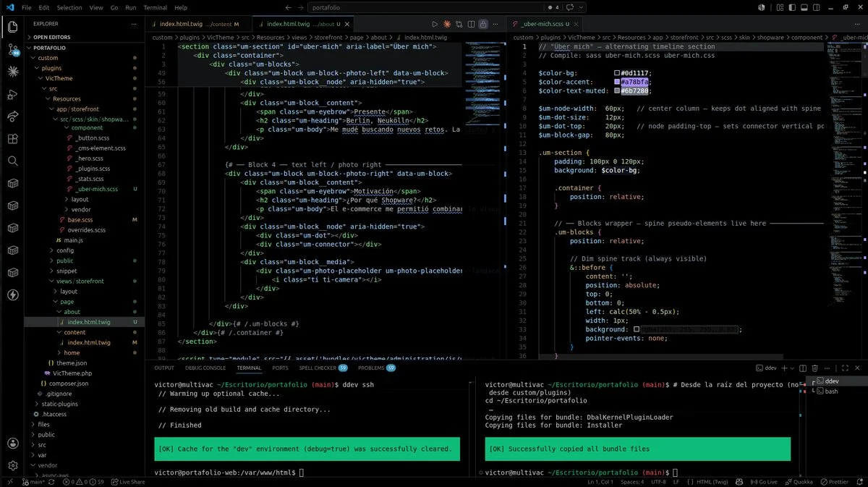
Task: Open the Search view magnifier in activity bar
Action: (12, 161)
